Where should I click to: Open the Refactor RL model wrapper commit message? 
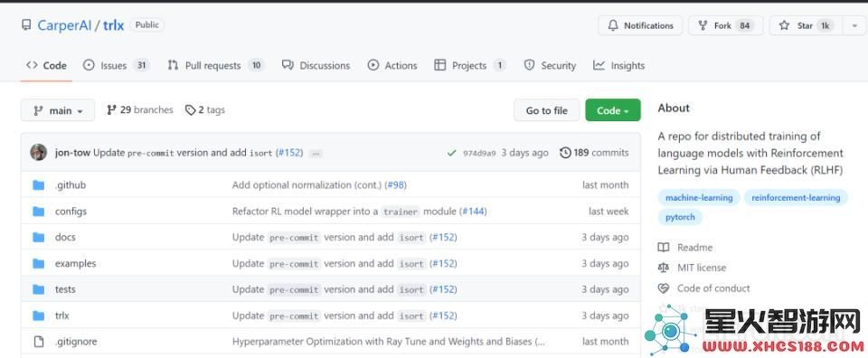click(x=344, y=212)
